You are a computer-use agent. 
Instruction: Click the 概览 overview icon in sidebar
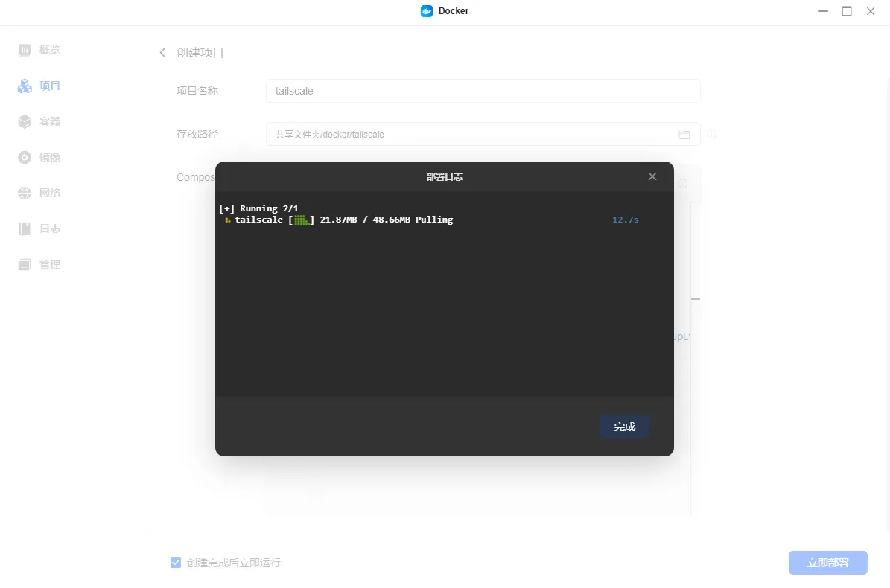tap(25, 51)
